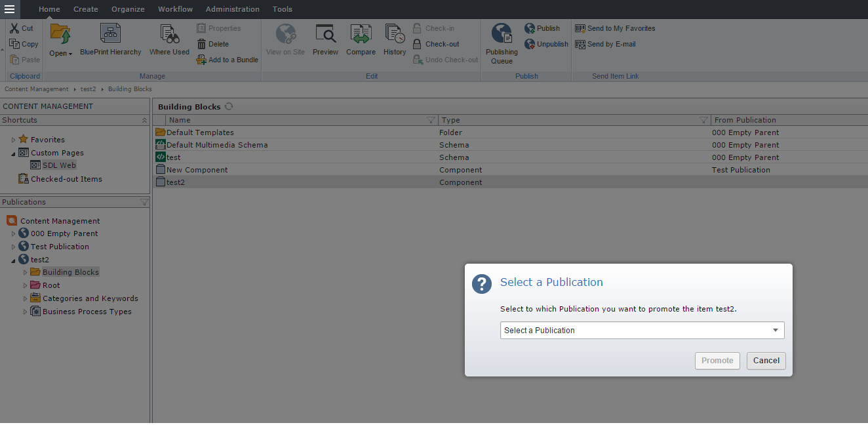This screenshot has width=868, height=425.
Task: Expand the 000 Empty Parent tree node
Action: tap(13, 234)
